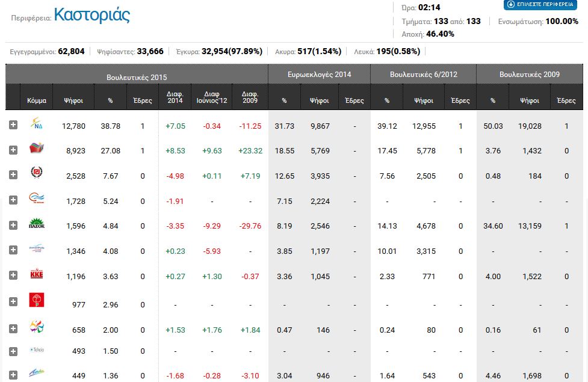Open the Επιλέξτε Περιφέρεια region selector
This screenshot has height=382, width=588.
coord(539,5)
